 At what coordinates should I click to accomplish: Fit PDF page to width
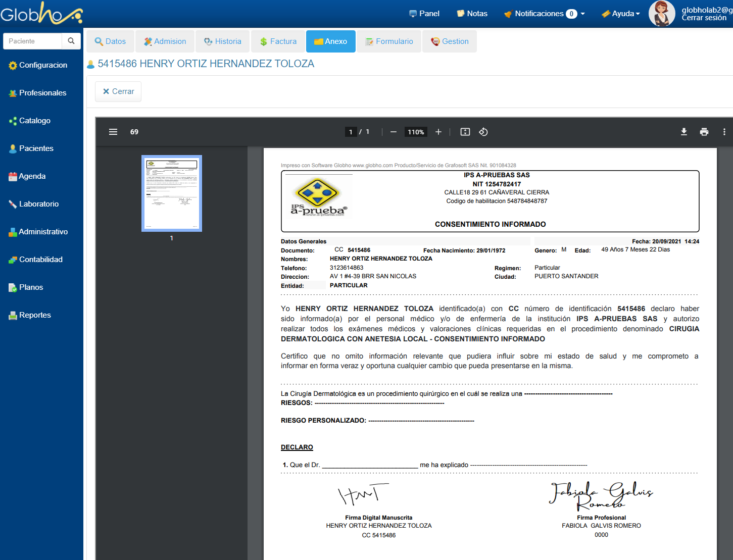[x=465, y=132]
